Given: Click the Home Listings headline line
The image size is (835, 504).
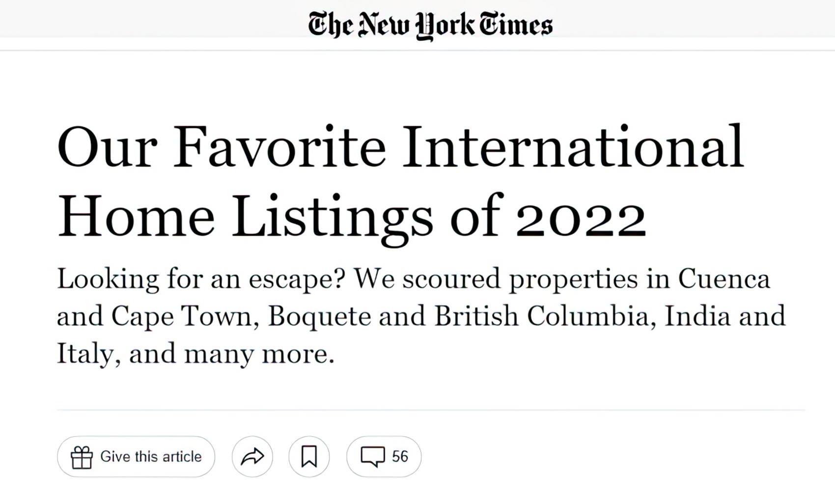Looking at the screenshot, I should pos(352,217).
